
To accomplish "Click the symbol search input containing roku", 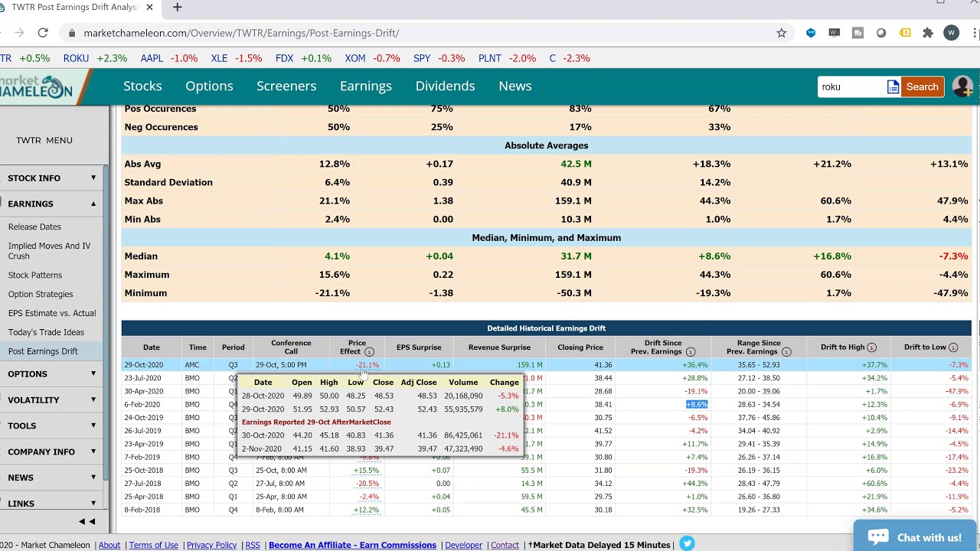I will pyautogui.click(x=851, y=87).
